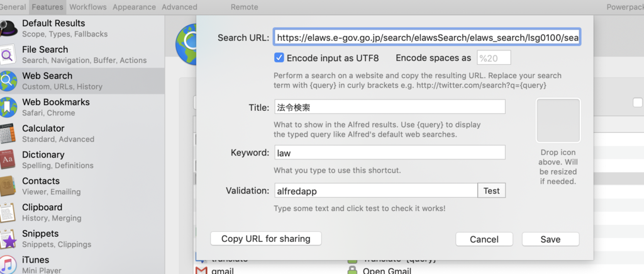Select the gmail keyword row text

click(x=223, y=271)
